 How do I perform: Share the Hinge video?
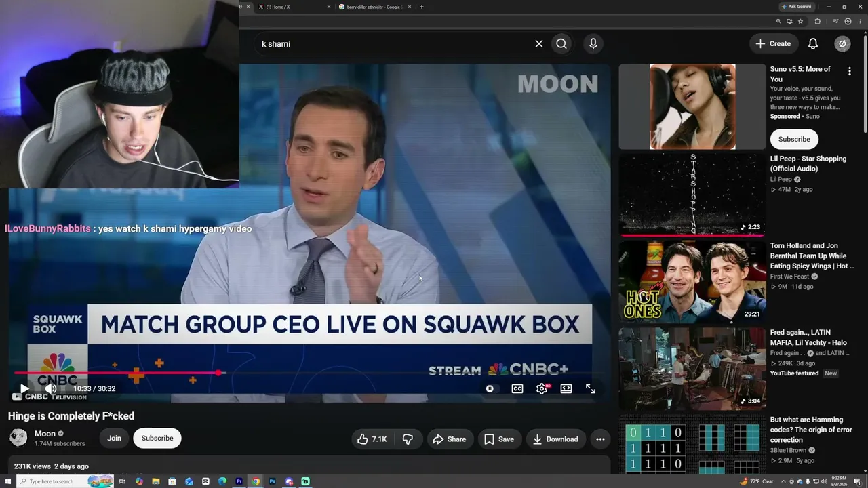point(450,439)
